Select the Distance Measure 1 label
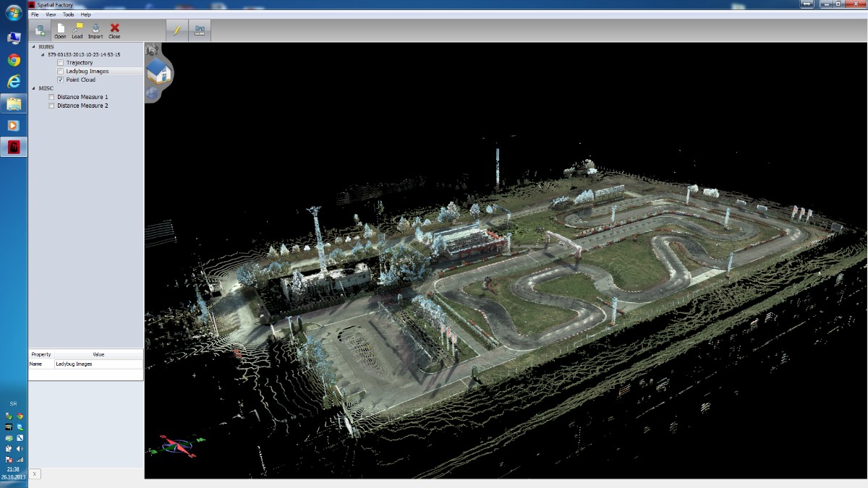The height and width of the screenshot is (488, 868). pyautogui.click(x=82, y=97)
